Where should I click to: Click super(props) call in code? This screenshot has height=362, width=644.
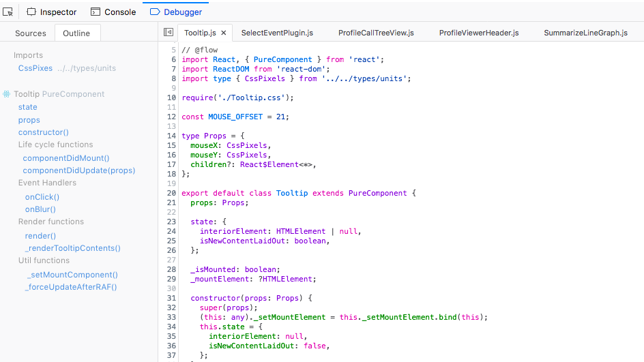click(x=229, y=308)
